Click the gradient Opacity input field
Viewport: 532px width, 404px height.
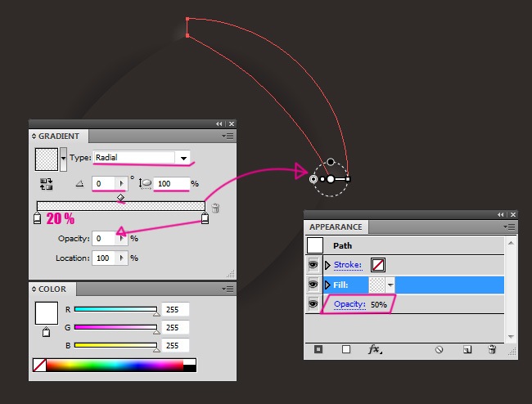104,239
